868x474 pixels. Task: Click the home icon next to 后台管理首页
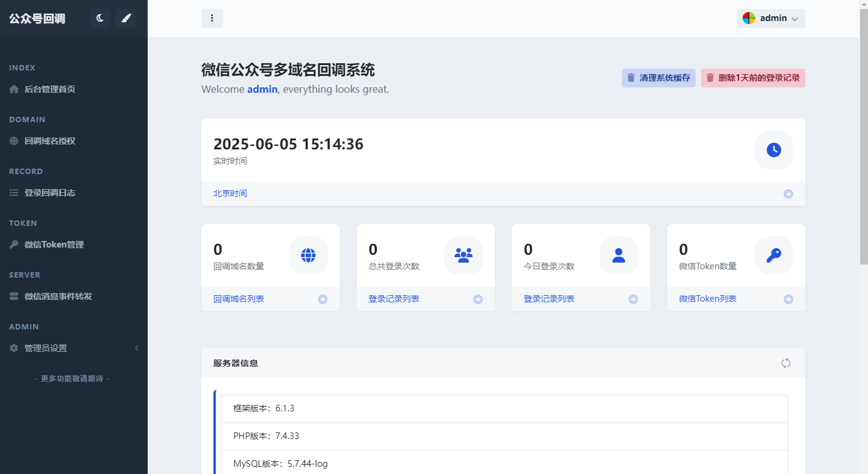(x=14, y=89)
